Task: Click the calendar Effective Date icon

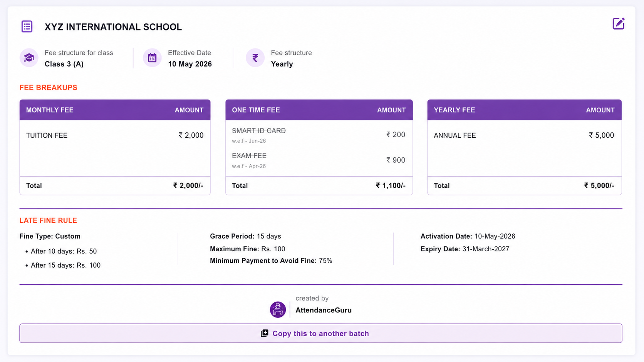Action: pos(152,58)
